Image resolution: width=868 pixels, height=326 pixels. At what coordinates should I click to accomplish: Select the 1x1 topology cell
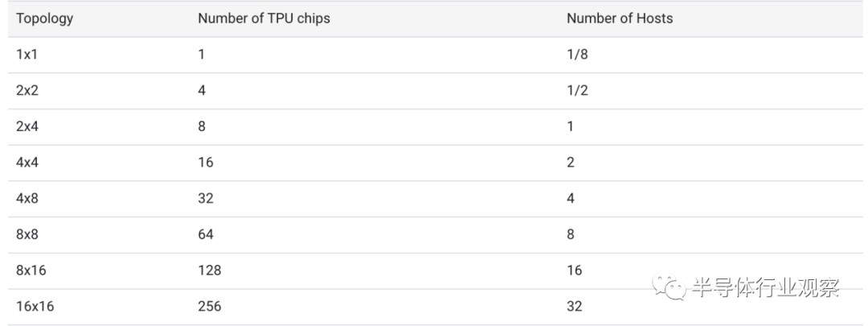click(x=26, y=55)
